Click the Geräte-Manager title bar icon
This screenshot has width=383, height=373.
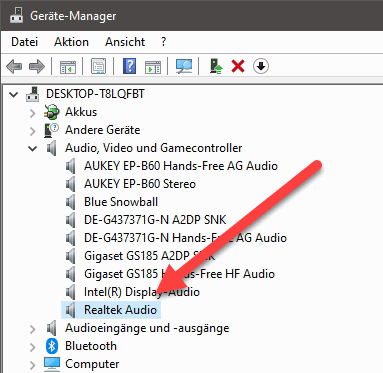coord(16,15)
